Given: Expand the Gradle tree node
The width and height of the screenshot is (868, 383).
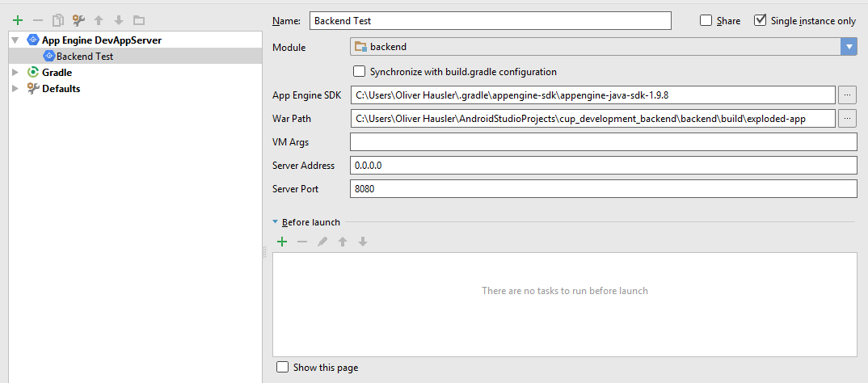Looking at the screenshot, I should [15, 73].
